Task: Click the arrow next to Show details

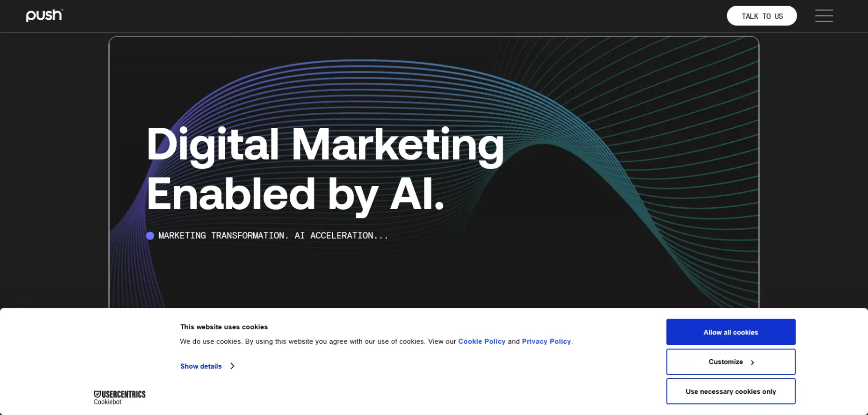Action: click(232, 366)
